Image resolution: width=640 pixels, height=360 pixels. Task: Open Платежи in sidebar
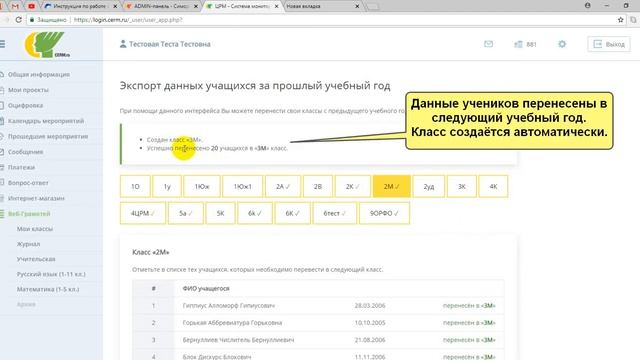click(x=21, y=167)
